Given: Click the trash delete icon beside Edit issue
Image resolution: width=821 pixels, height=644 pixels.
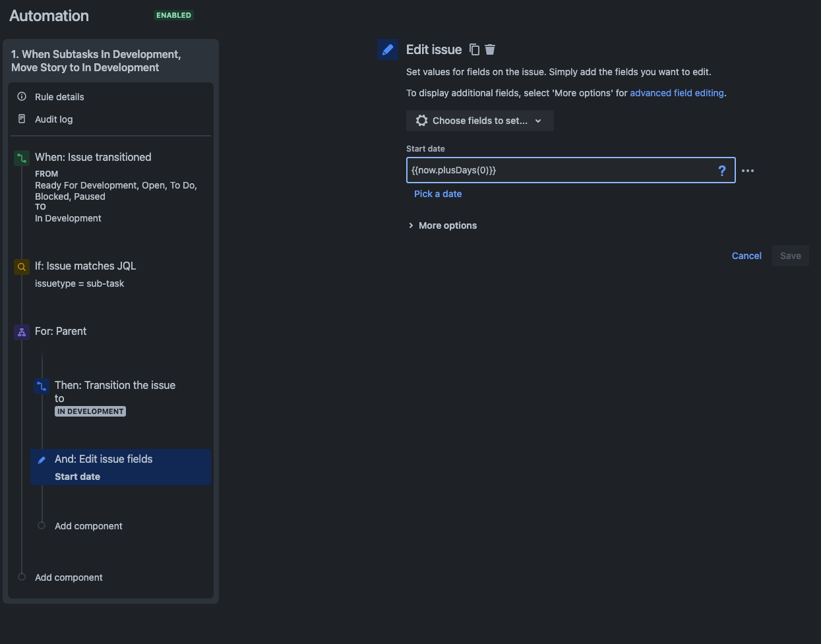Looking at the screenshot, I should click(x=490, y=49).
